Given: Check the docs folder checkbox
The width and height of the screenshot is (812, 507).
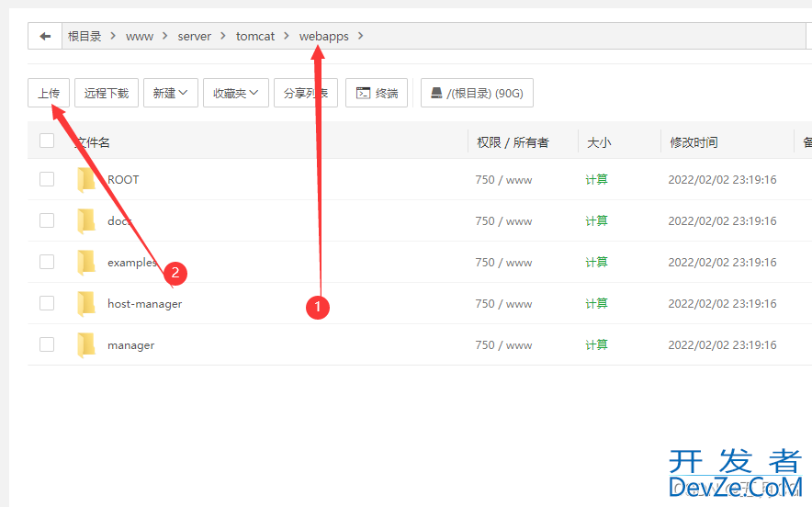Looking at the screenshot, I should click(x=47, y=220).
